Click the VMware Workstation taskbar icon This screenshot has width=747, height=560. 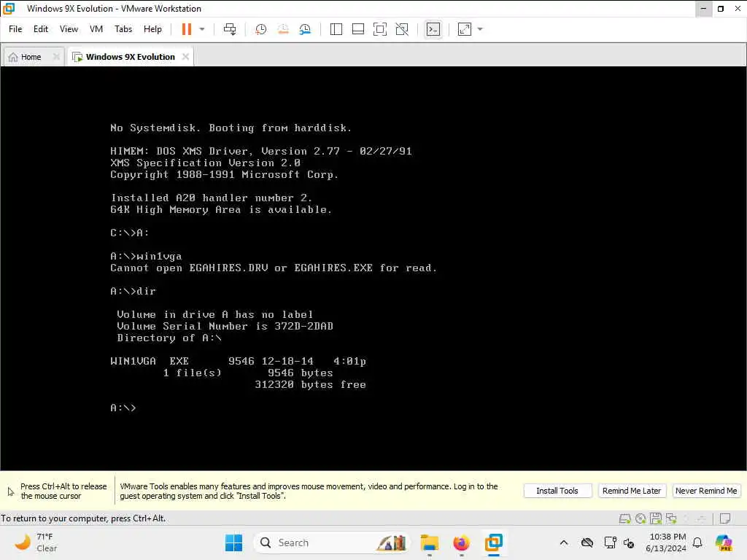(494, 542)
